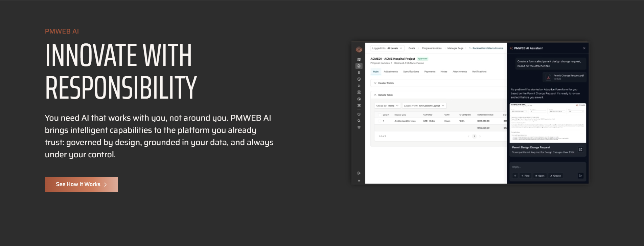Switch to the Adjustments tab
The width and height of the screenshot is (644, 246).
(x=391, y=71)
